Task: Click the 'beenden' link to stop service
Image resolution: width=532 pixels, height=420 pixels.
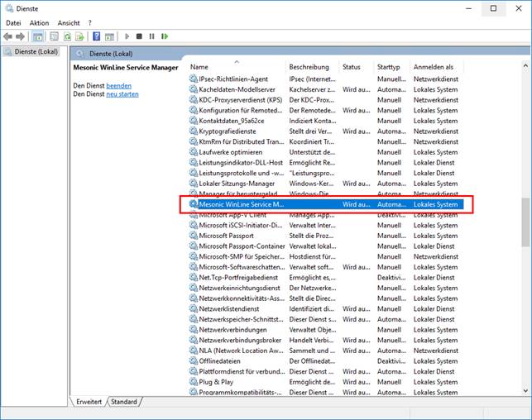Action: (118, 85)
